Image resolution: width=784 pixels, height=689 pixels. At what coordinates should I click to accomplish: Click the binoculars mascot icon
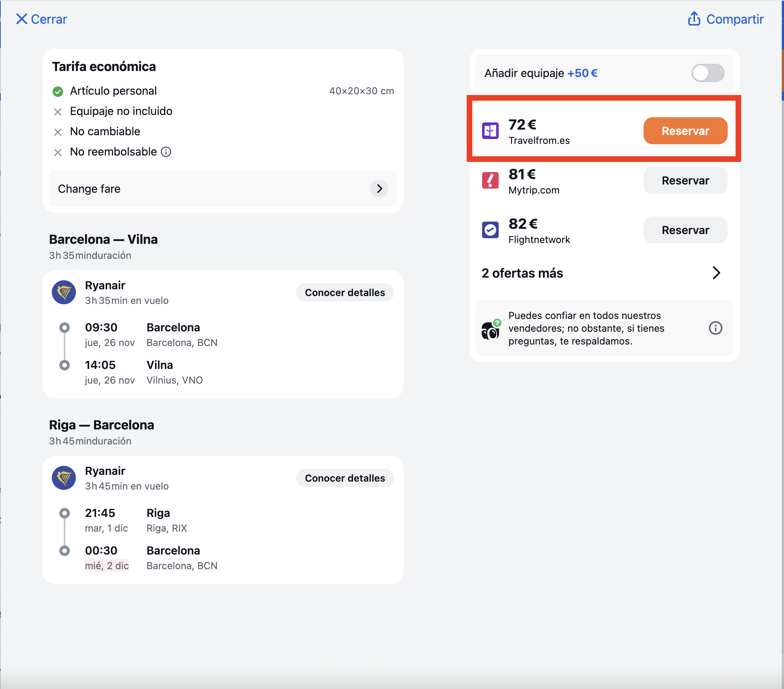[x=491, y=329]
